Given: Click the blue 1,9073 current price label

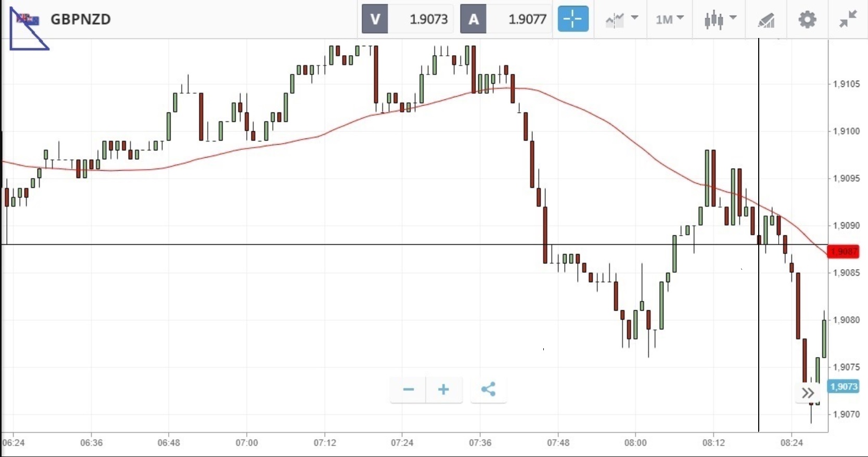Looking at the screenshot, I should 844,387.
